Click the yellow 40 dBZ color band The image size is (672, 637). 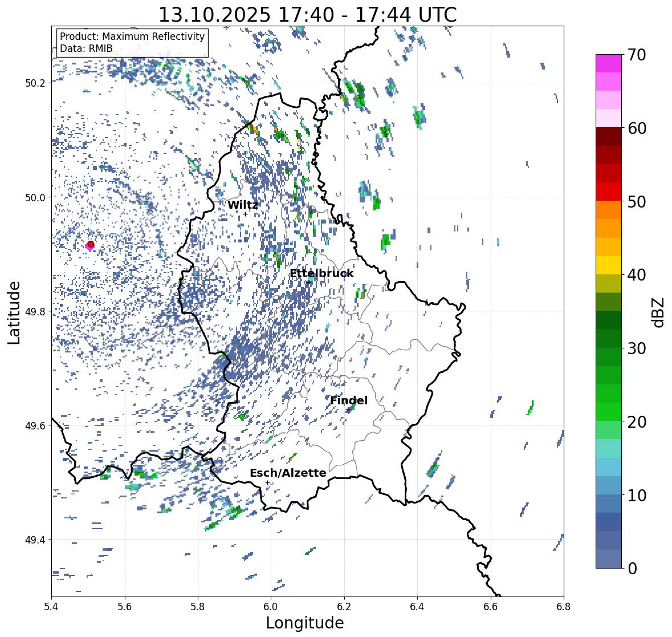coord(609,265)
